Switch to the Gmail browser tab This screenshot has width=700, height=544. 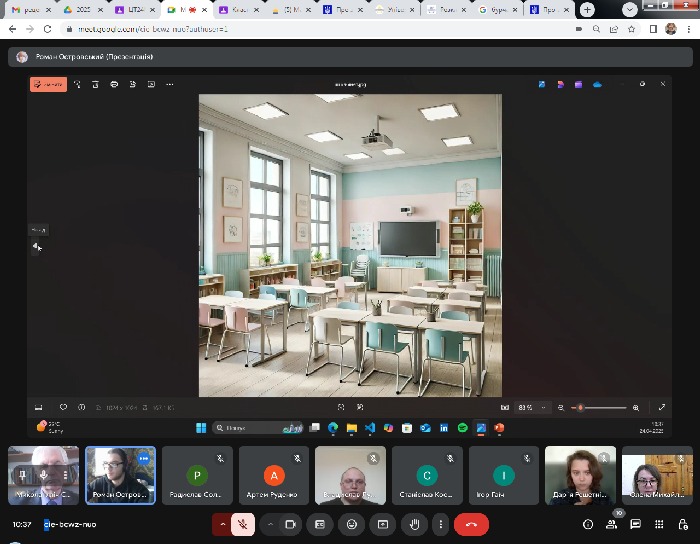30,10
